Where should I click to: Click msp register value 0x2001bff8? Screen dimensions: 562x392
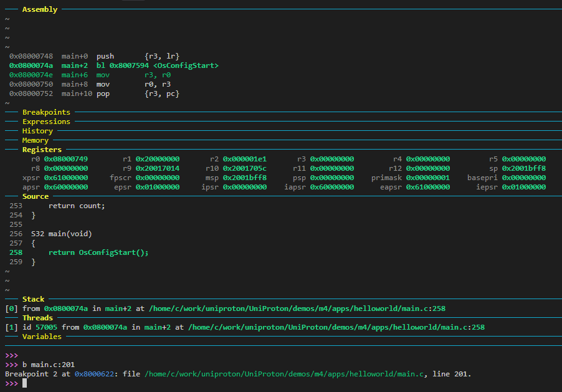click(x=245, y=178)
